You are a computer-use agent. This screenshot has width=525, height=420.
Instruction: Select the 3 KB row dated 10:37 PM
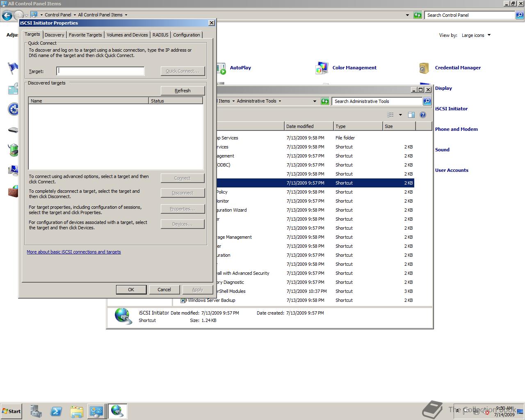(315, 291)
